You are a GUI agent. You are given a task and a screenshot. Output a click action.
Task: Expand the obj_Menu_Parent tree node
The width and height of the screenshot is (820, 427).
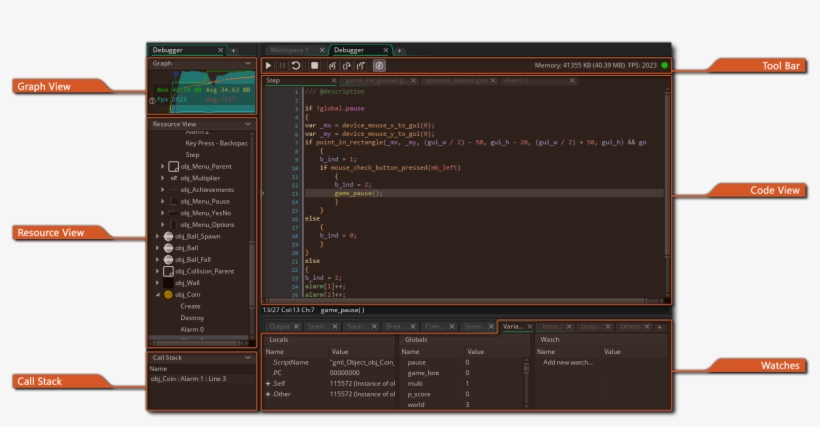tap(163, 166)
